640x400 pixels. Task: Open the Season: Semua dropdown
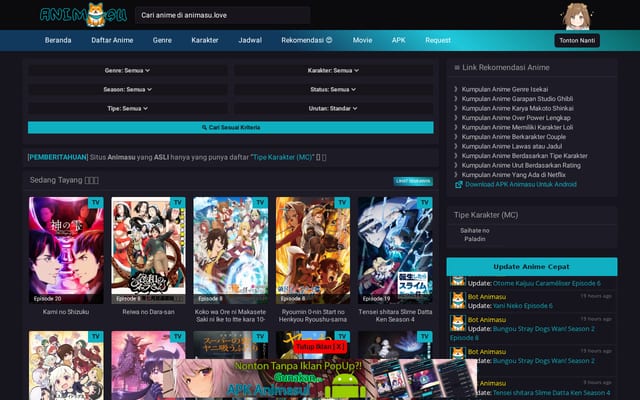point(127,89)
